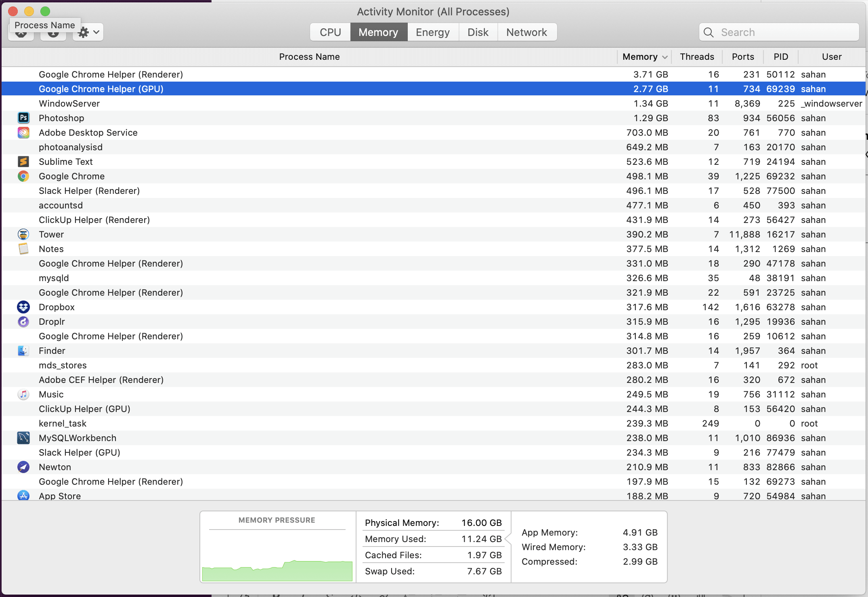Click the Newton app icon

23,467
